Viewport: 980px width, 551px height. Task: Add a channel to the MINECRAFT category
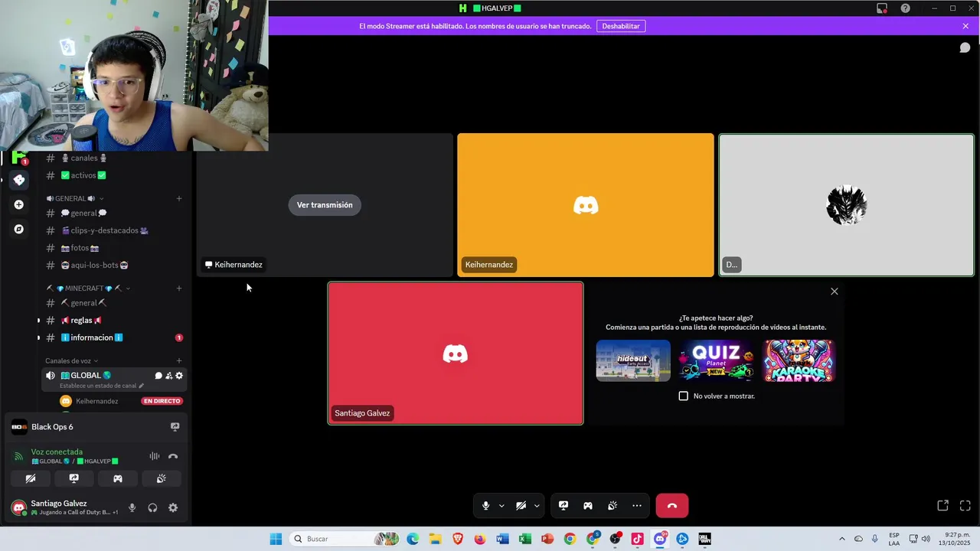point(179,289)
